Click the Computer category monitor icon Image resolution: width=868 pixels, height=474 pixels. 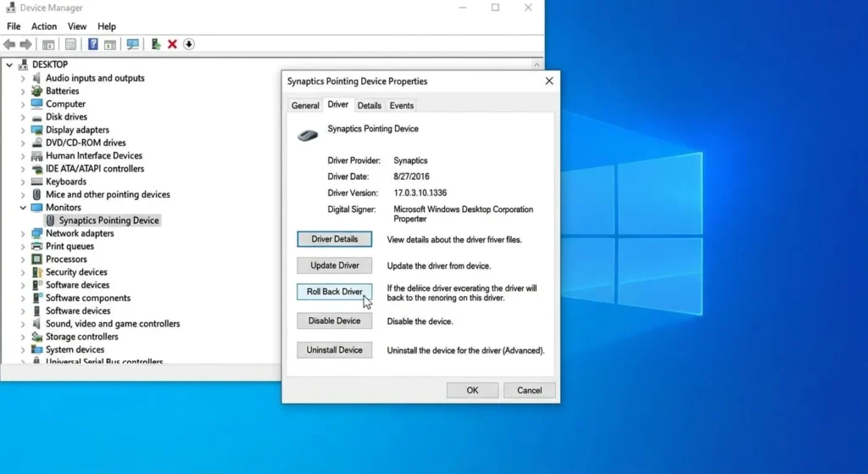[36, 103]
